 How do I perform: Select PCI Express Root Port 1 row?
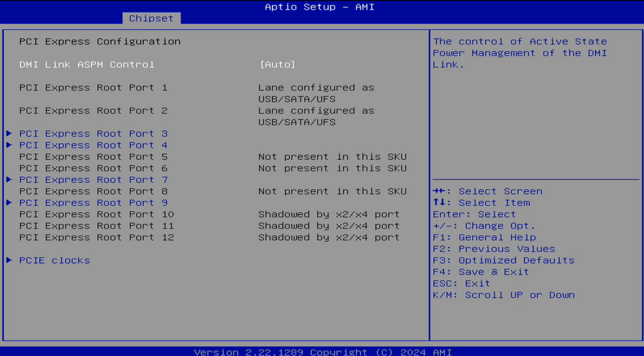(93, 88)
